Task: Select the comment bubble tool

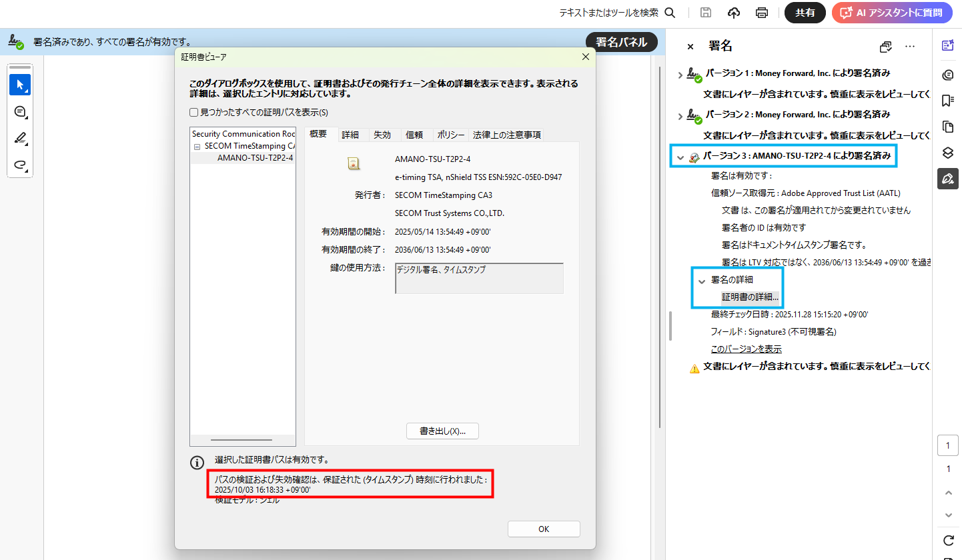Action: (20, 111)
